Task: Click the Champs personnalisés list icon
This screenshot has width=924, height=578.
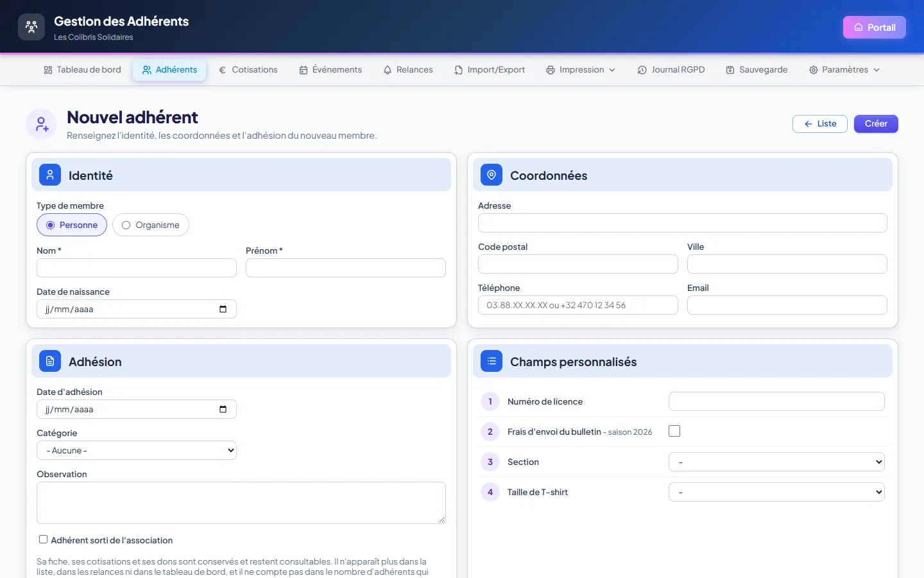Action: 492,361
